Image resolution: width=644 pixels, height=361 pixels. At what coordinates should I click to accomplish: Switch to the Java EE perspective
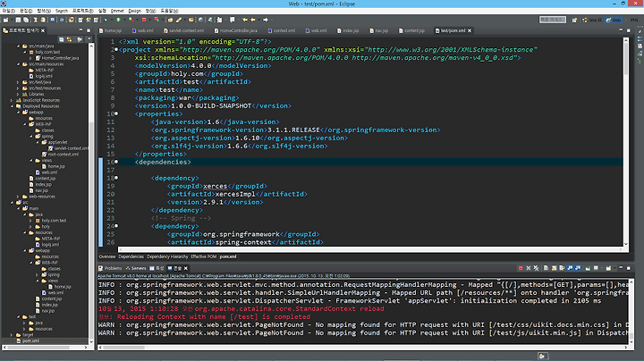[592, 20]
